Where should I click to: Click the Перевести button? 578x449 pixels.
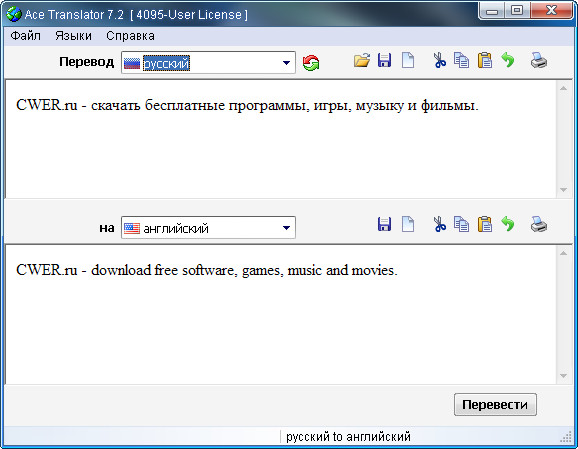coord(495,404)
